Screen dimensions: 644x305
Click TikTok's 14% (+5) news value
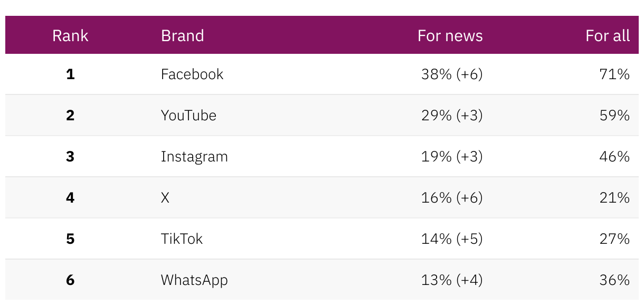click(452, 239)
